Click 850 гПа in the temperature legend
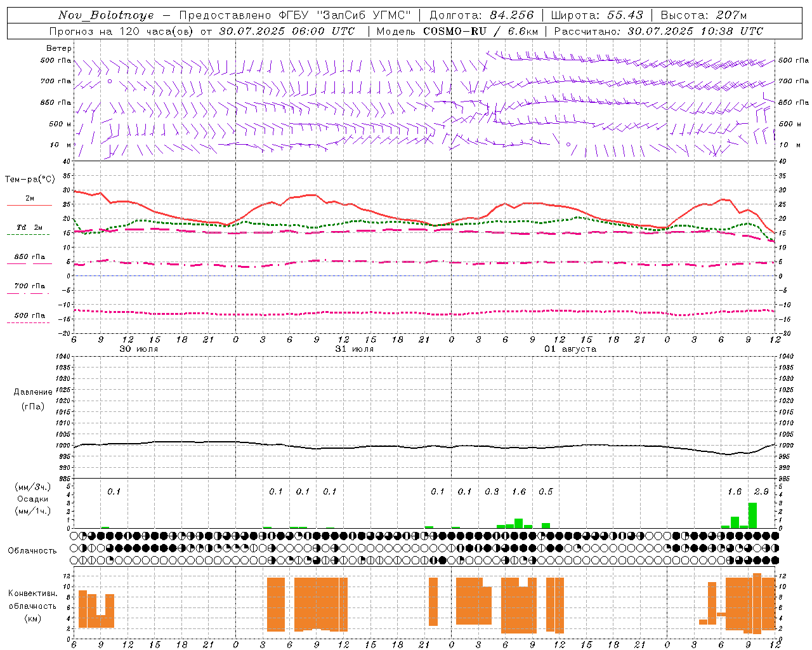This screenshot has height=650, width=812. [x=29, y=259]
